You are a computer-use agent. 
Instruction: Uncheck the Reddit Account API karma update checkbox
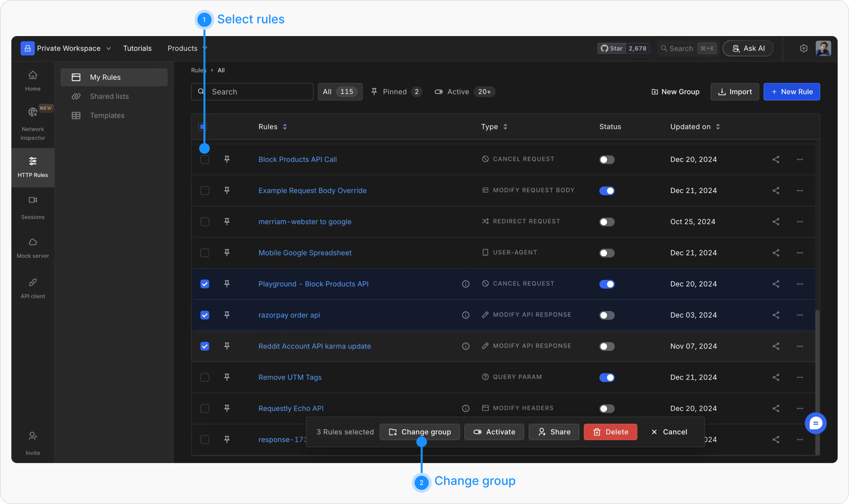(204, 346)
